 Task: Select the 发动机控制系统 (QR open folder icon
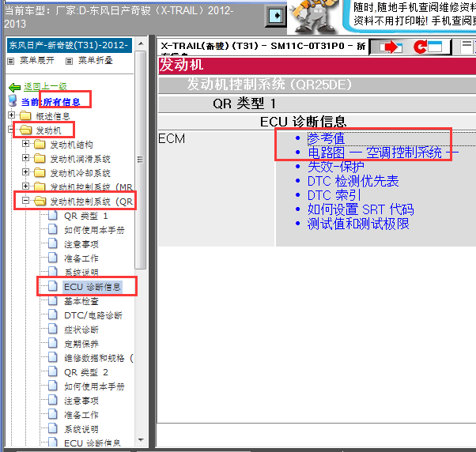click(x=40, y=202)
